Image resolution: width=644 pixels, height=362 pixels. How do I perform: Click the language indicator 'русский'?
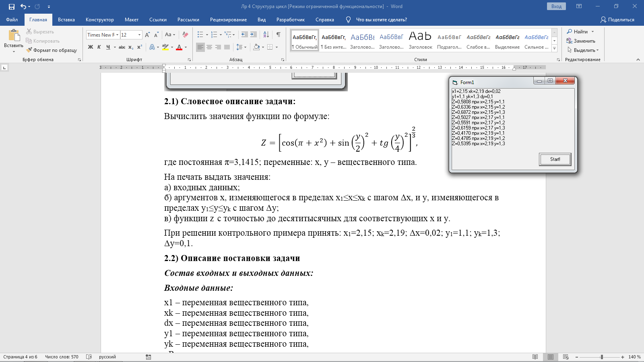click(107, 357)
